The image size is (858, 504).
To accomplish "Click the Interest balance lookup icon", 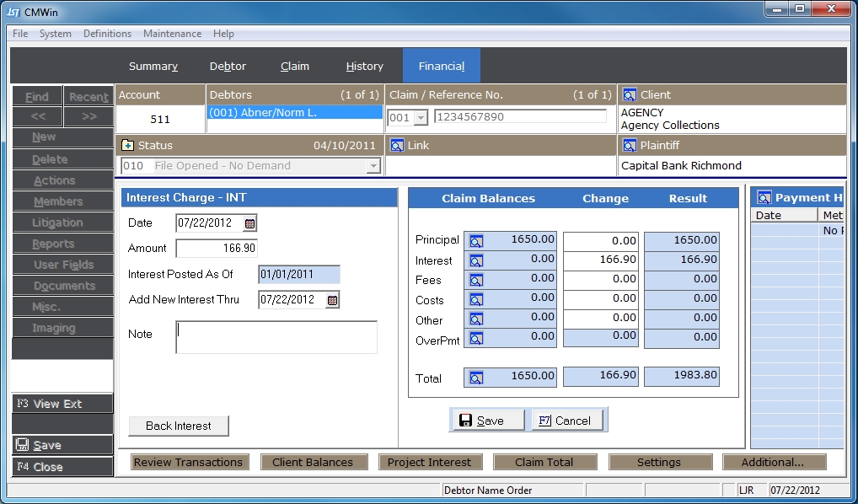I will pyautogui.click(x=476, y=261).
